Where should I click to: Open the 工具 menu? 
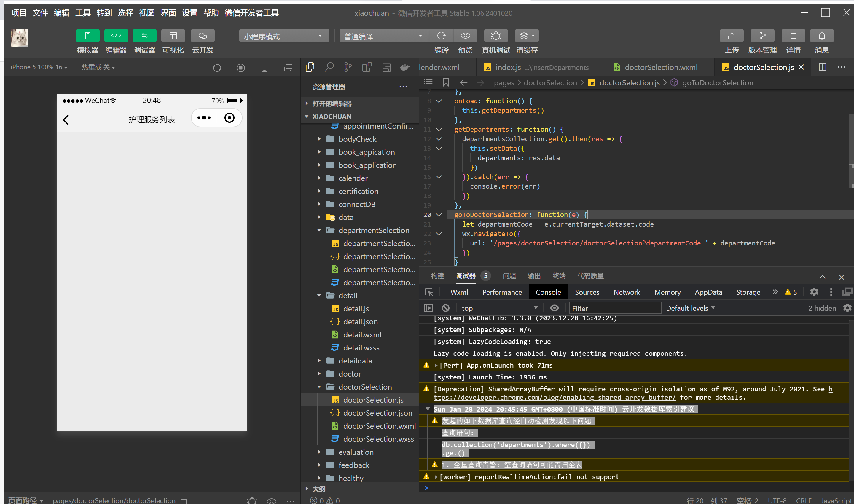pos(82,13)
